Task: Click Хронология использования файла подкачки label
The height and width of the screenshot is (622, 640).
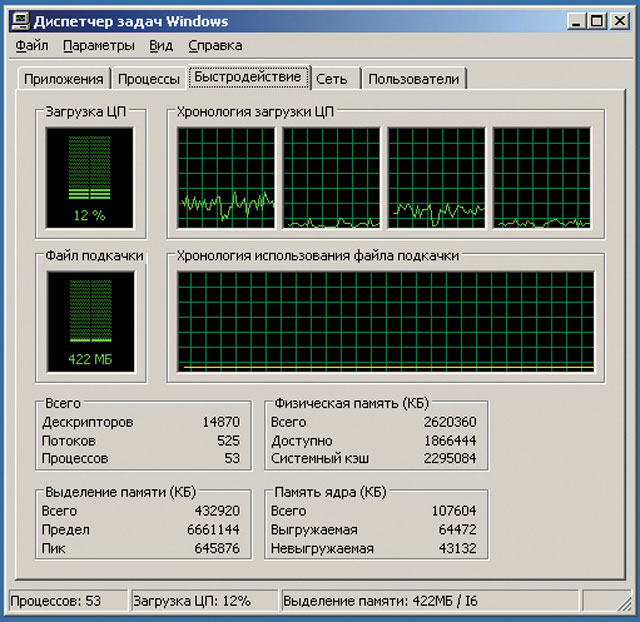Action: (318, 255)
